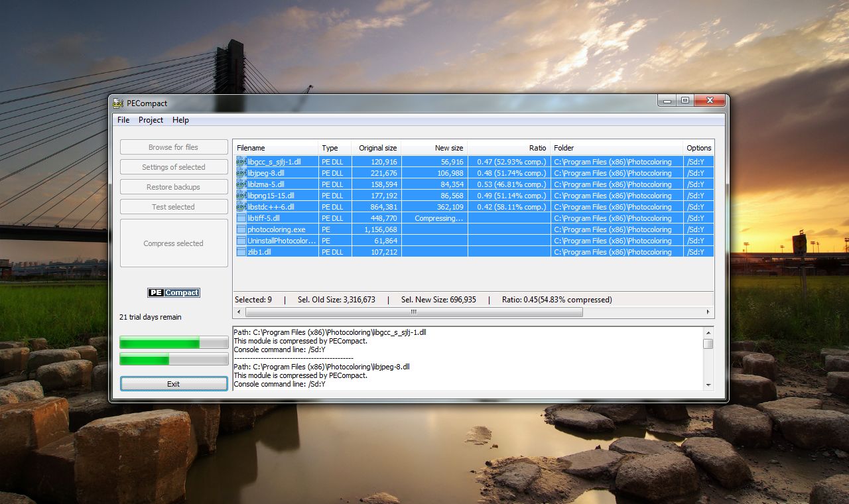Select the photocoloring.exe filename
The image size is (849, 504).
277,229
